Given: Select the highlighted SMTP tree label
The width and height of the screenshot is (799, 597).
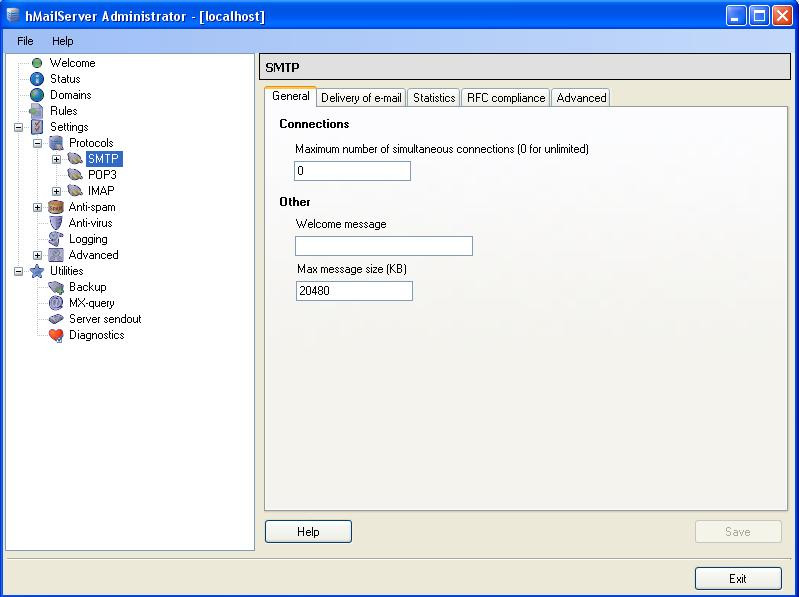Looking at the screenshot, I should [104, 159].
